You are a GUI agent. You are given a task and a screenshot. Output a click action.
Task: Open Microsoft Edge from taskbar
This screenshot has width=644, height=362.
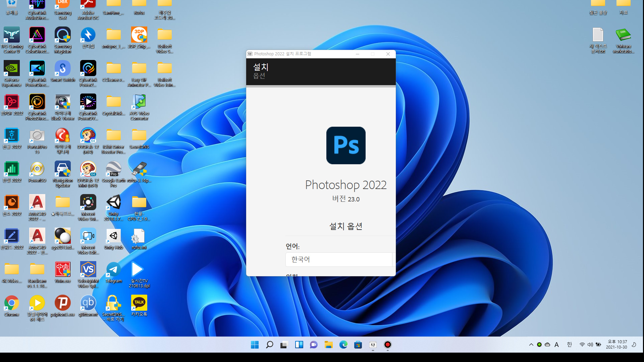[343, 345]
